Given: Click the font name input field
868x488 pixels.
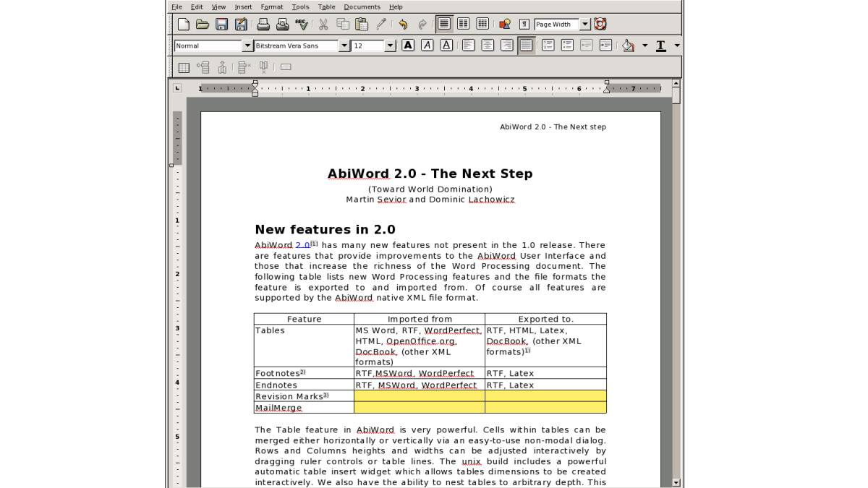Looking at the screenshot, I should (296, 46).
